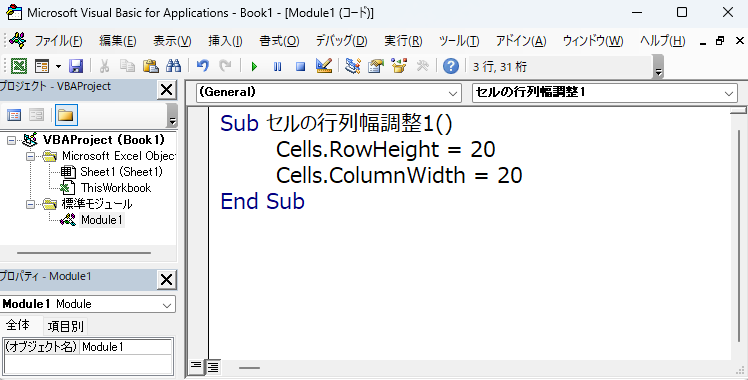Screen dimensions: 748x380
Task: Switch to Procedure View at the bottom left
Action: pyautogui.click(x=196, y=366)
